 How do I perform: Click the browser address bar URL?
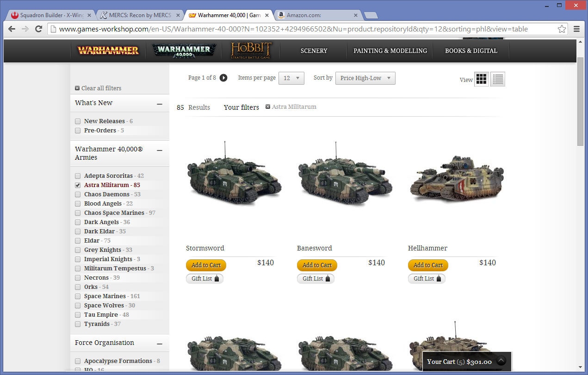click(293, 29)
